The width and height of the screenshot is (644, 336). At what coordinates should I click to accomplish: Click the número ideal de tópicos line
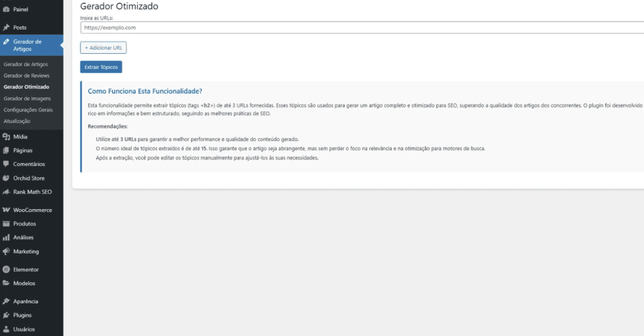click(x=290, y=149)
